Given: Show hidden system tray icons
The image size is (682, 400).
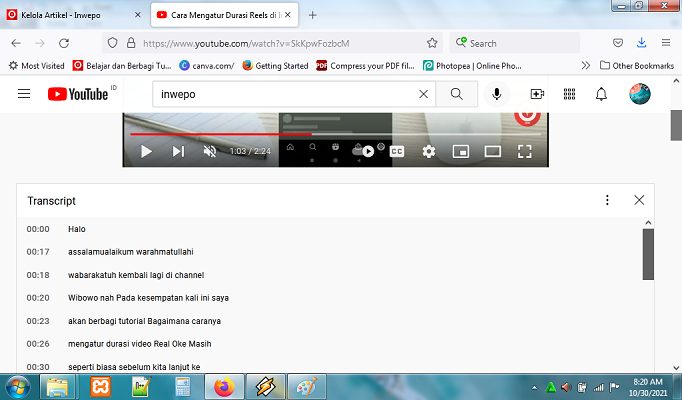Looking at the screenshot, I should click(x=534, y=387).
